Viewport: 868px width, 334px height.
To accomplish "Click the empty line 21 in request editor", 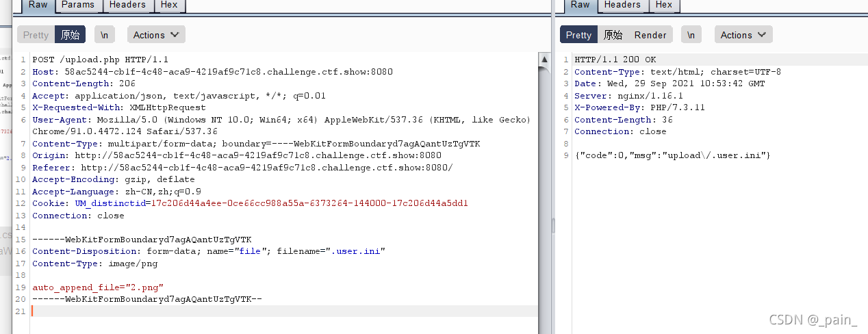I will (x=284, y=311).
